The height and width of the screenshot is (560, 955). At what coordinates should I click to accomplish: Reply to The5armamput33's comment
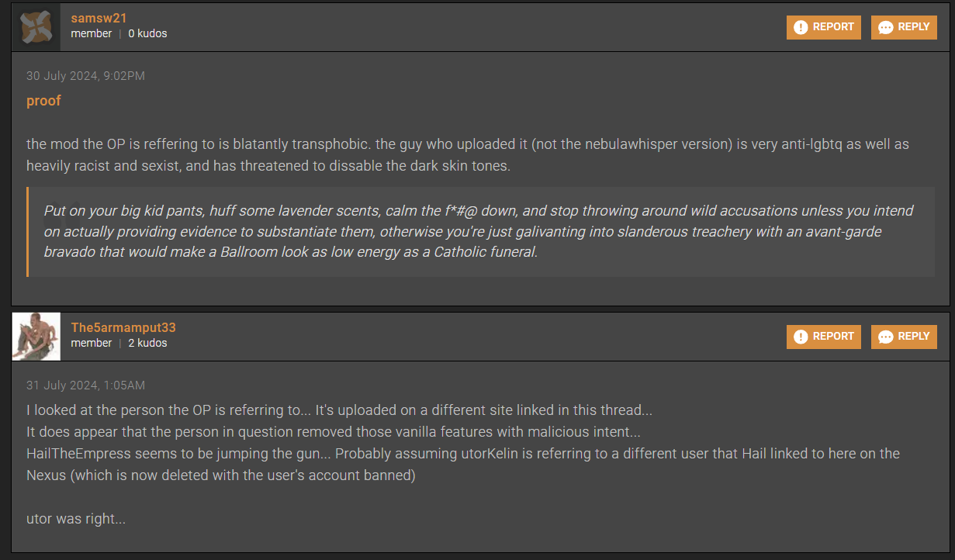pyautogui.click(x=904, y=337)
